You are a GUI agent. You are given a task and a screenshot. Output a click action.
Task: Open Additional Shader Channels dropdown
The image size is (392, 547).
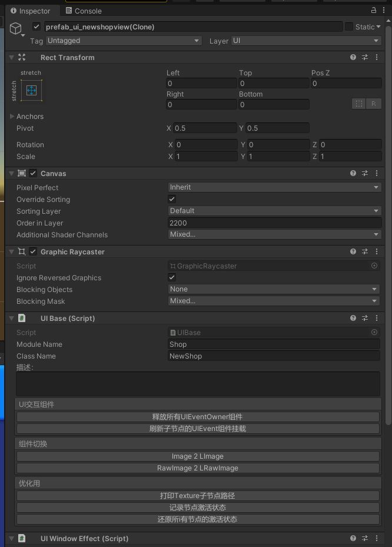point(274,234)
